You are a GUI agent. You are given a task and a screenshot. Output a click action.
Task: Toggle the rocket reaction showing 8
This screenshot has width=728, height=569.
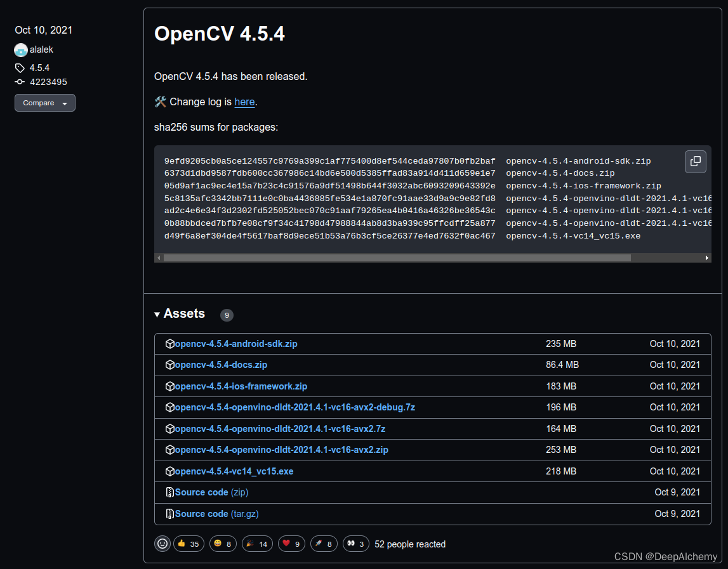pyautogui.click(x=324, y=544)
